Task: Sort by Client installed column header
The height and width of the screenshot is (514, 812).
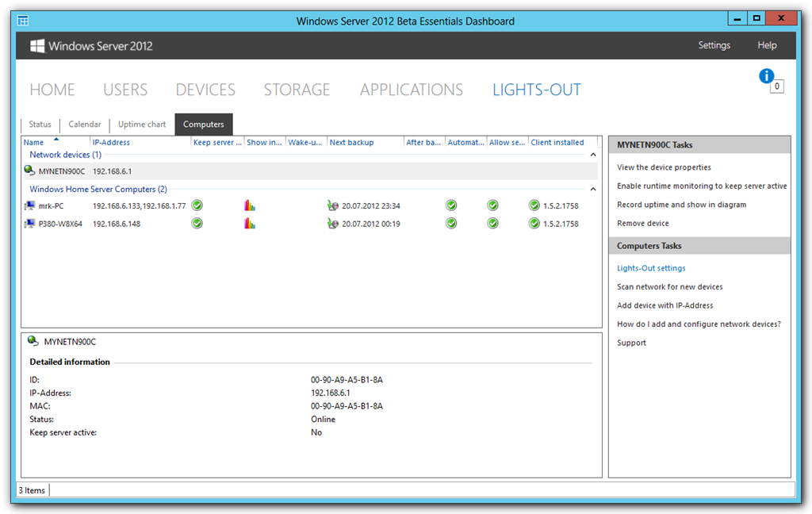Action: point(557,143)
